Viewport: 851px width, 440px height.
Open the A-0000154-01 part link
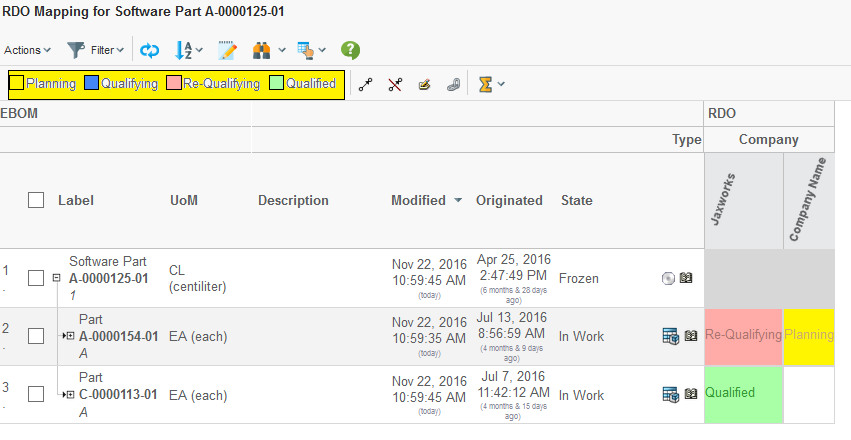click(x=118, y=336)
